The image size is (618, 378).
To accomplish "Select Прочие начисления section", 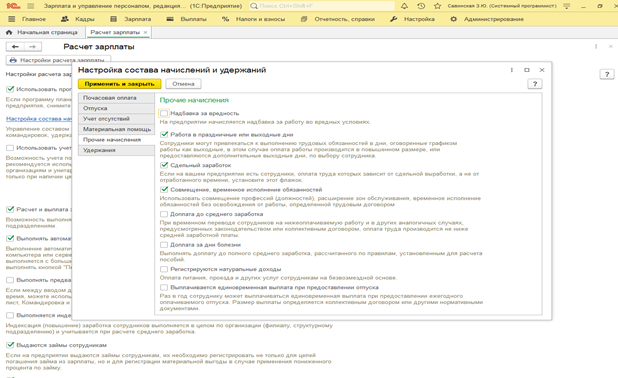I will [x=116, y=140].
